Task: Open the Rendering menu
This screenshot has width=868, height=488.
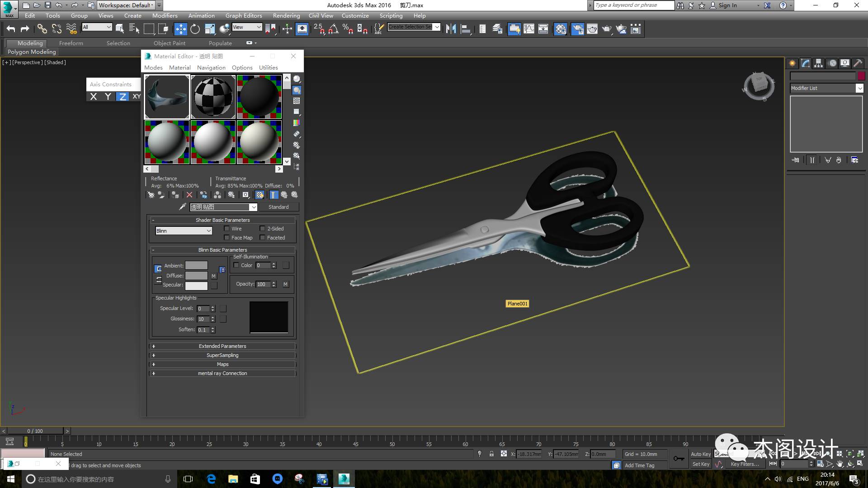Action: (x=286, y=15)
